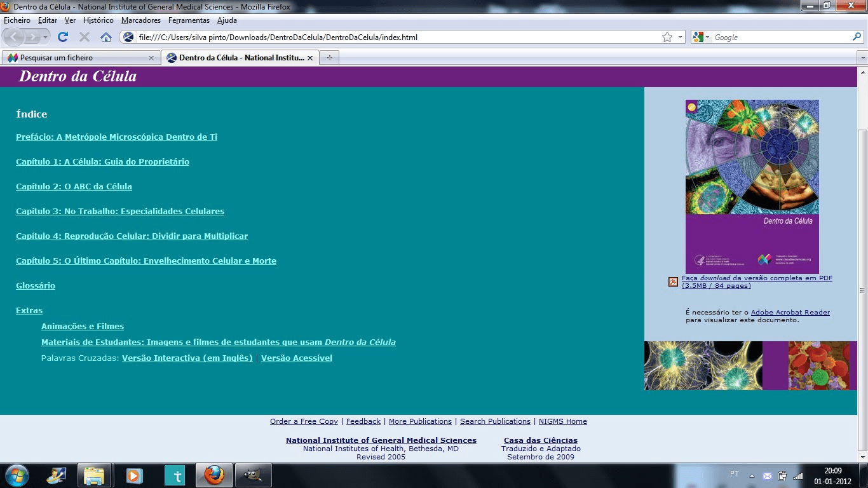Bookmark this page with the star icon
The width and height of the screenshot is (868, 488).
pos(667,37)
